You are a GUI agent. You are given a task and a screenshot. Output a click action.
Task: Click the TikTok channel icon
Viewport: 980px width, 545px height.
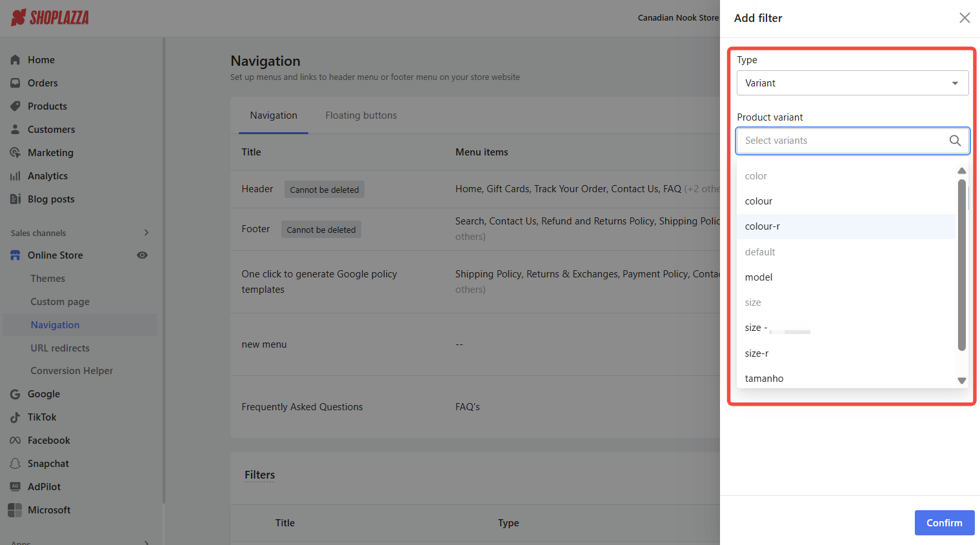point(15,417)
